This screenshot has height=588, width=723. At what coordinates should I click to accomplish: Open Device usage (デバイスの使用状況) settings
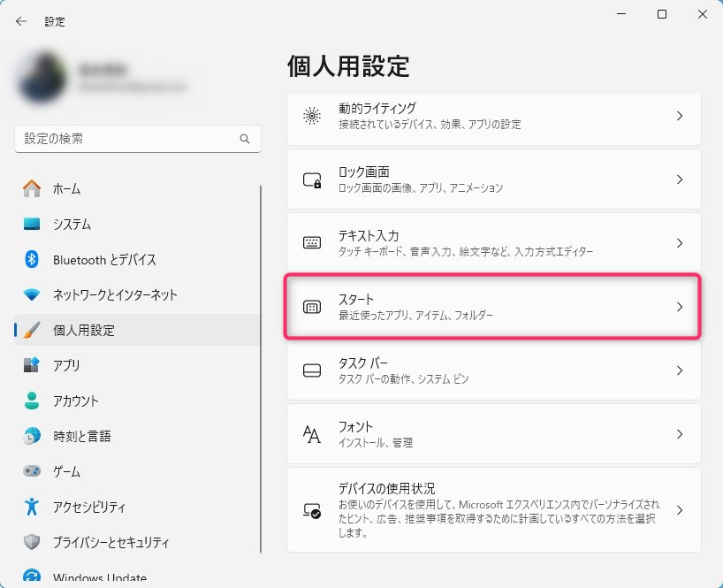point(493,510)
